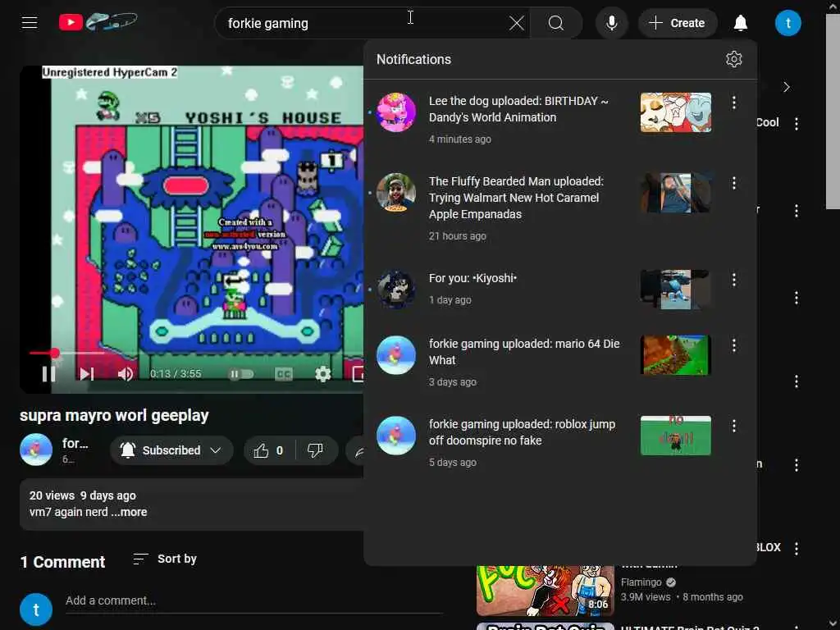Click the Add a comment field

click(x=254, y=601)
